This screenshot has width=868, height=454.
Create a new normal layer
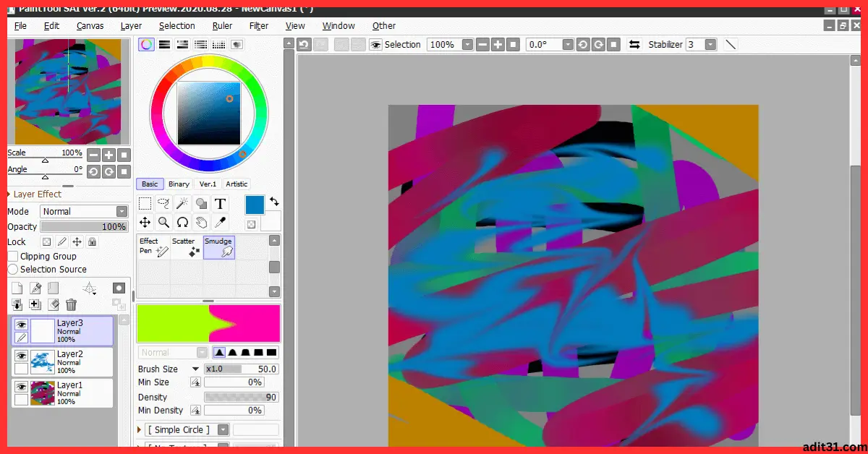(x=17, y=288)
